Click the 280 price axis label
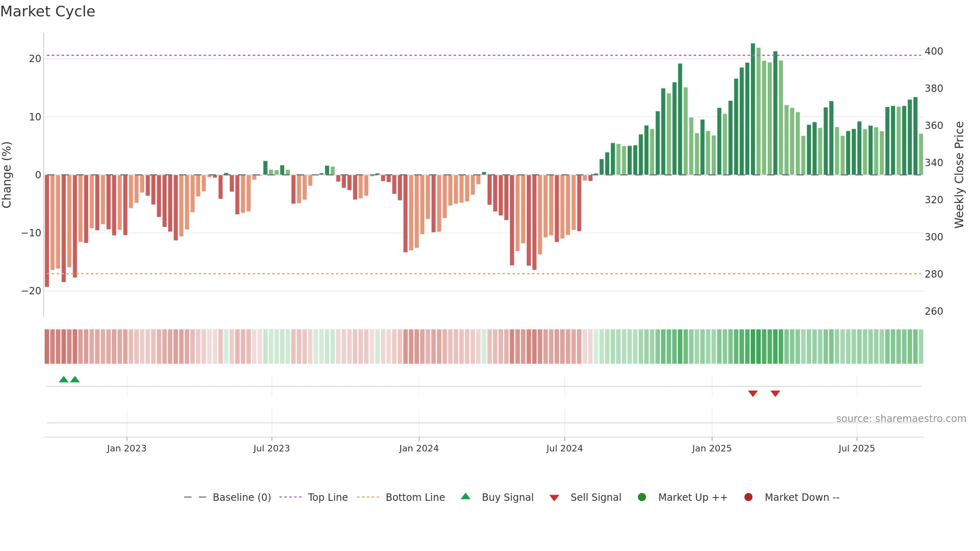 click(934, 274)
